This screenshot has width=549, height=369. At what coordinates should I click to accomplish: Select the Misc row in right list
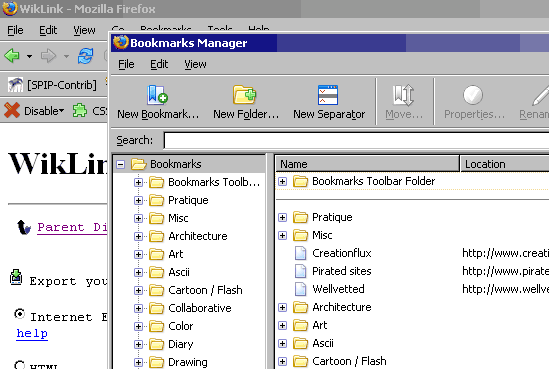[412, 235]
